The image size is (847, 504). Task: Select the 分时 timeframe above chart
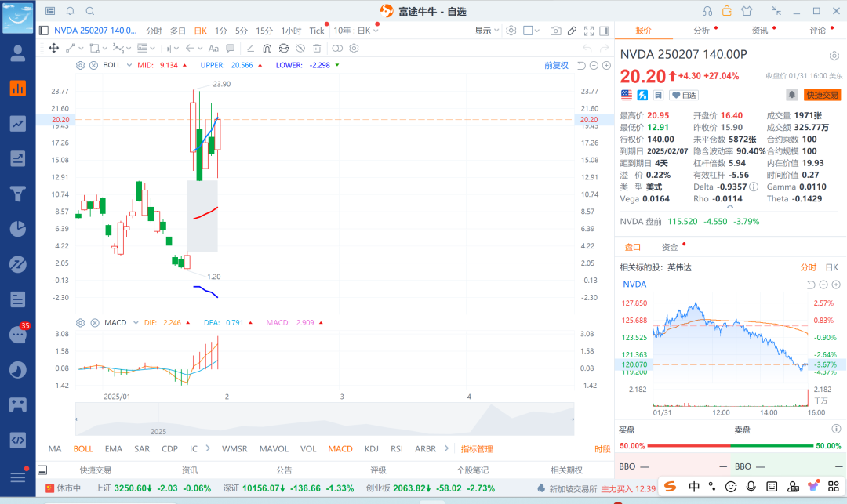pos(154,31)
